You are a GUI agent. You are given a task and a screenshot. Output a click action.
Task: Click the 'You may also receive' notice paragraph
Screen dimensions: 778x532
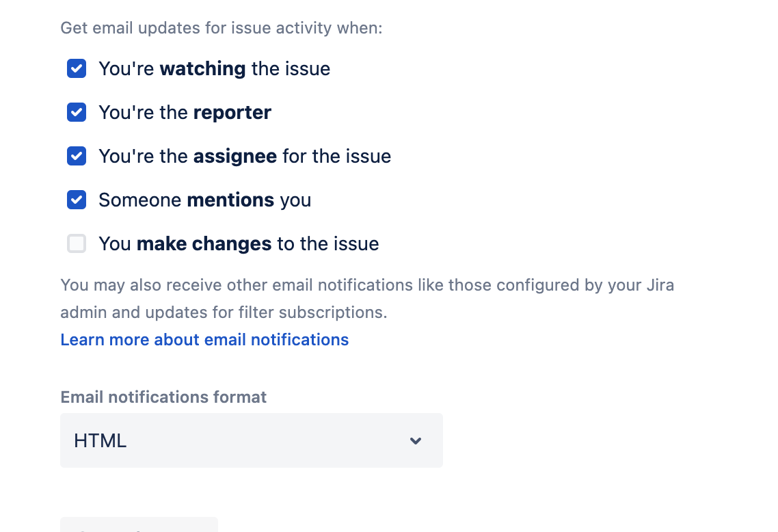pos(367,299)
